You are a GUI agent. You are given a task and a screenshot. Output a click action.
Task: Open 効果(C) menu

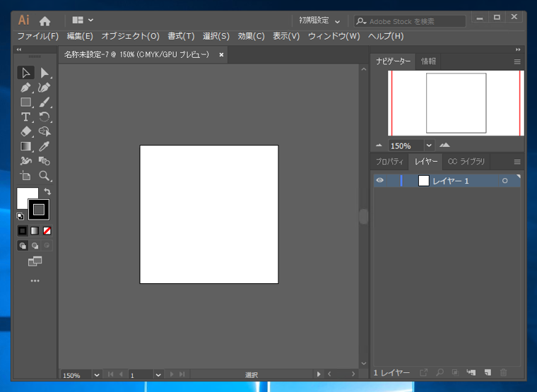[251, 36]
